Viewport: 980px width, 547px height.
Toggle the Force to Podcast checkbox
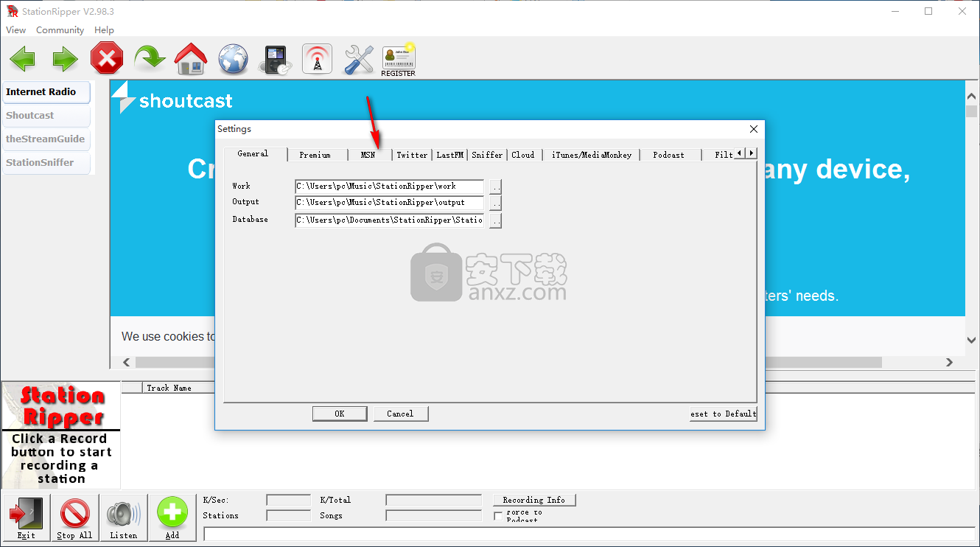pos(498,516)
